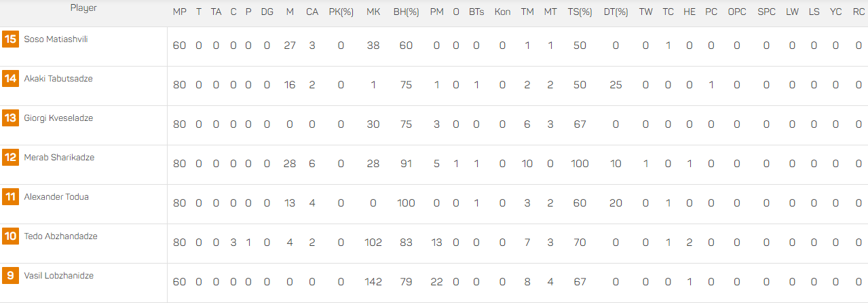Screen dimensions: 868x303
Task: Click the orange number 14 jersey badge
Action: tap(10, 79)
